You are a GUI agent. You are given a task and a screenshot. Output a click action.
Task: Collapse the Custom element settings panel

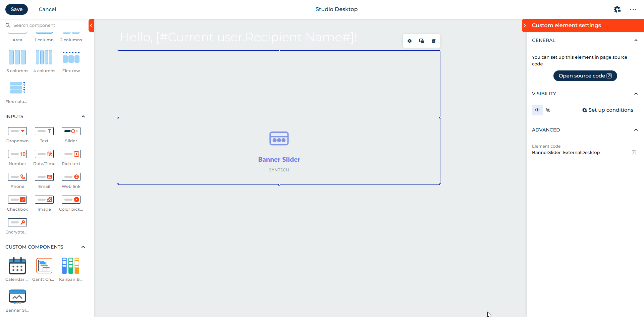click(525, 25)
